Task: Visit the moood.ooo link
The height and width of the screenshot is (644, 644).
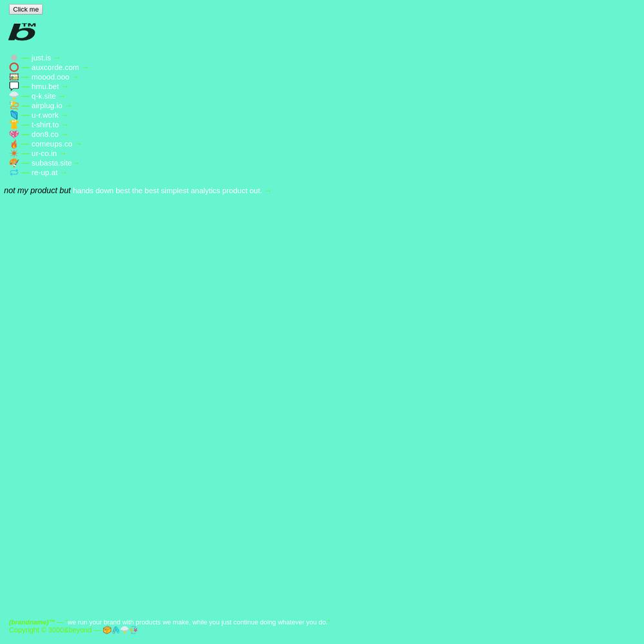Action: [50, 77]
